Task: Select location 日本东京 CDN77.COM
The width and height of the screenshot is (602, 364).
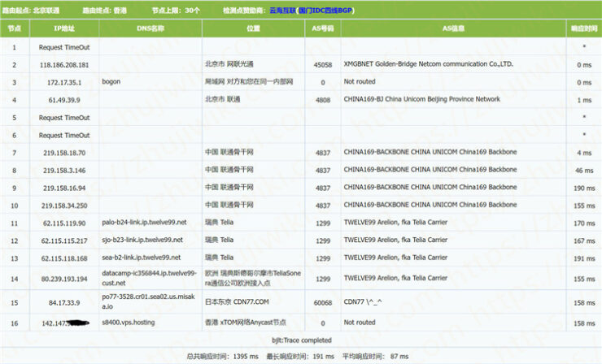Action: [x=237, y=301]
